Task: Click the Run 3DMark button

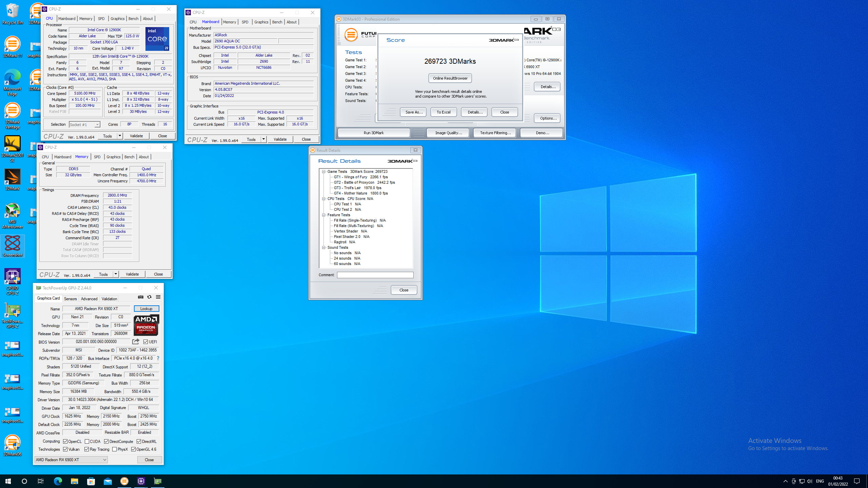Action: [x=374, y=133]
